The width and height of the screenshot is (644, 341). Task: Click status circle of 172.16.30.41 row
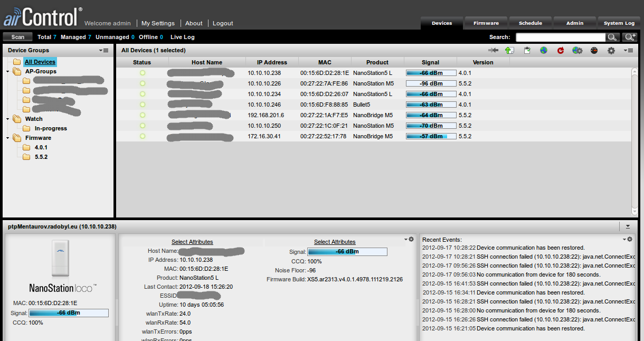pyautogui.click(x=143, y=136)
